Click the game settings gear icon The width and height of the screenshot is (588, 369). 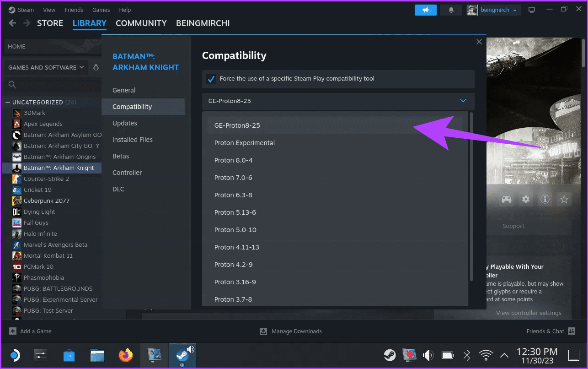coord(526,199)
